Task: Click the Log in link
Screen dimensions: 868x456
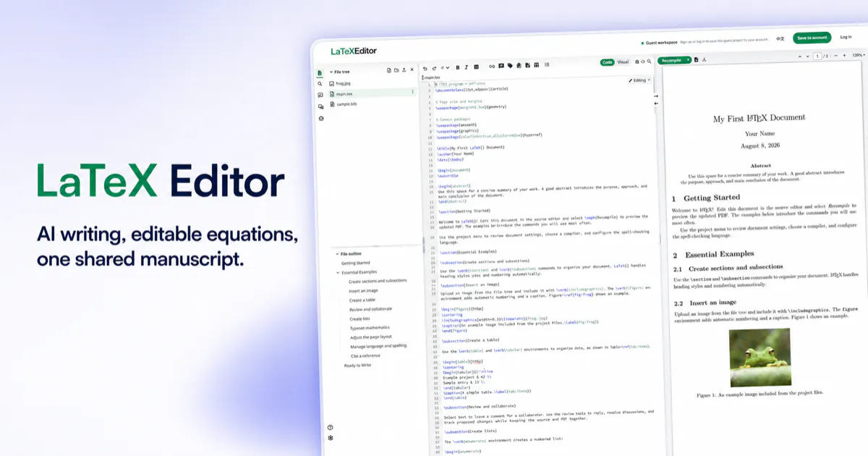Action: coord(846,37)
